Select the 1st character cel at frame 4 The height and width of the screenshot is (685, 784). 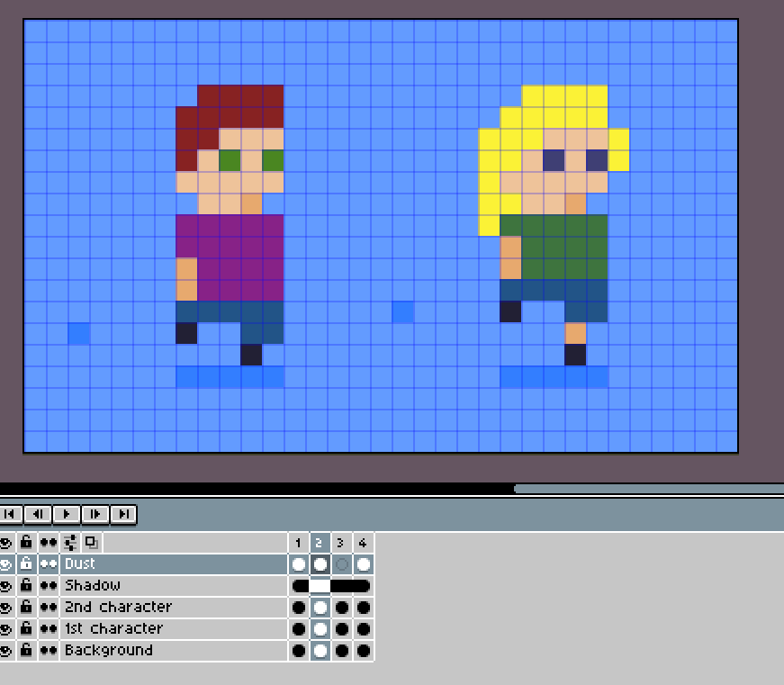click(x=364, y=628)
